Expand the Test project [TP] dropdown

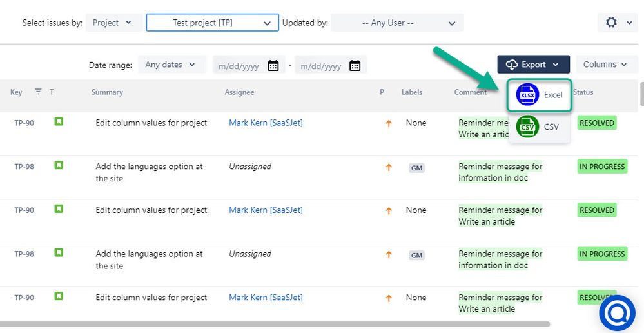coord(212,23)
